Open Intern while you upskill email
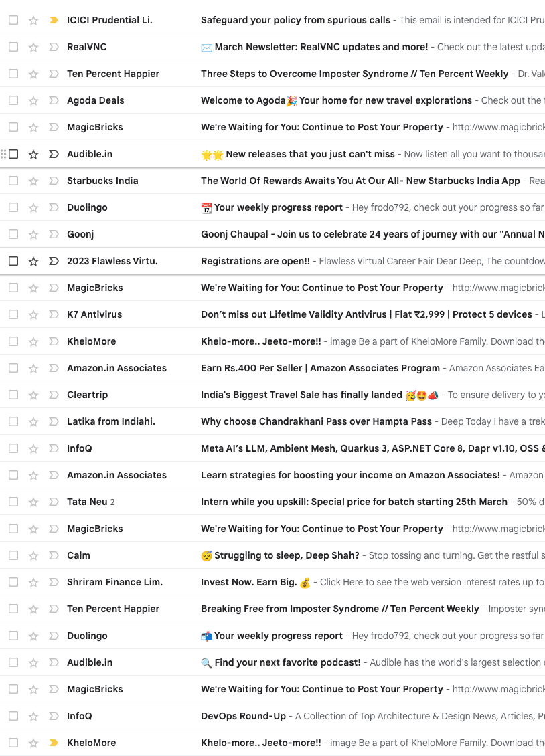 pyautogui.click(x=354, y=502)
